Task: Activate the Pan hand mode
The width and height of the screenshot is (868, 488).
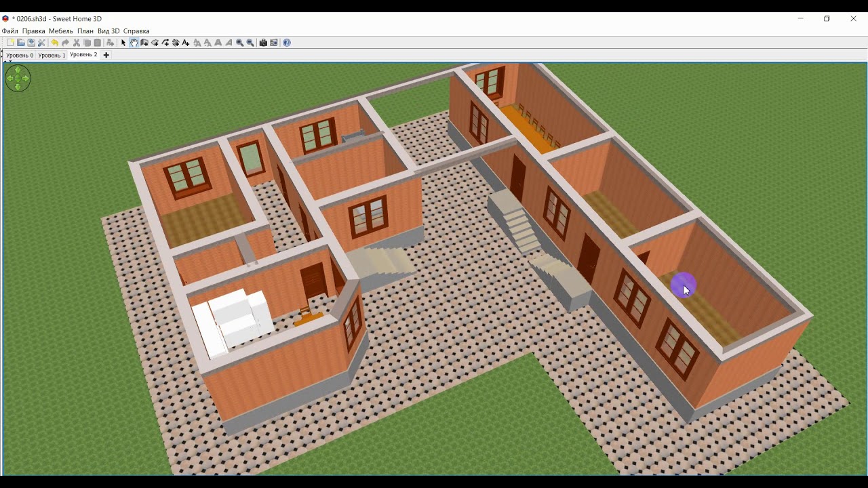Action: (134, 43)
